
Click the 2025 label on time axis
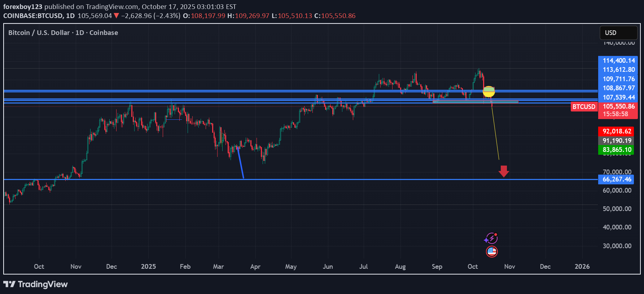click(148, 267)
